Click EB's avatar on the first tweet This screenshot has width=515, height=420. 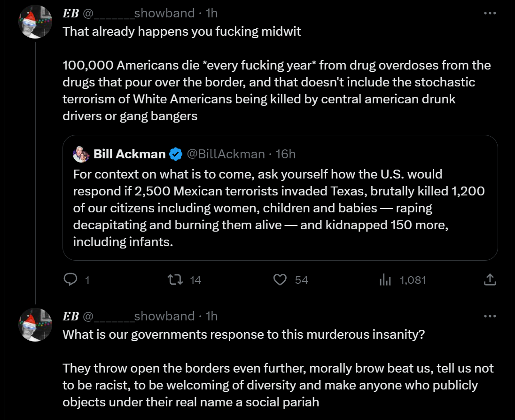point(36,22)
